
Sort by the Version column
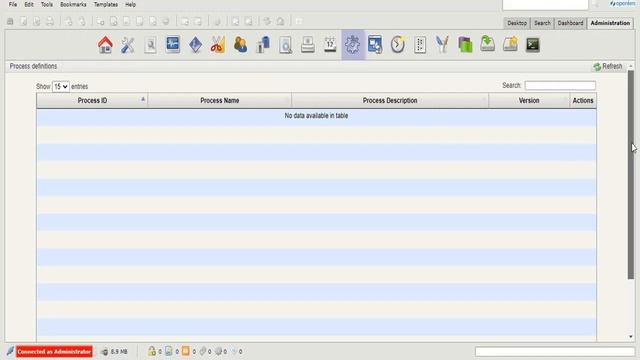click(x=529, y=100)
